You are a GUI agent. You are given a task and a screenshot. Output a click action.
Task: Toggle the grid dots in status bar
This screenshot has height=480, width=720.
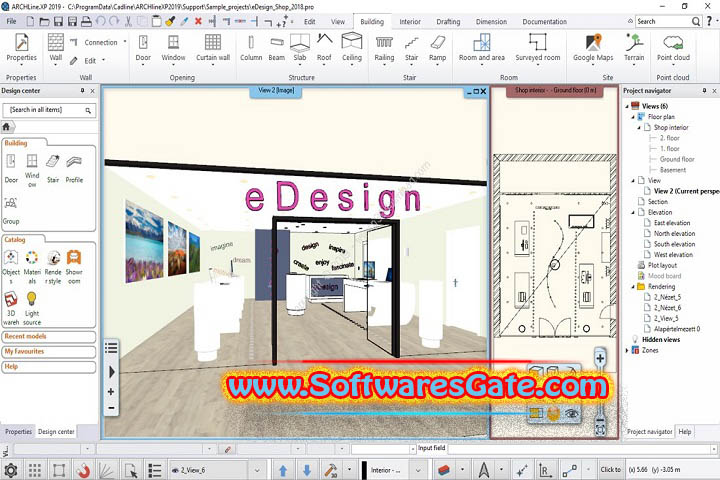click(x=35, y=470)
